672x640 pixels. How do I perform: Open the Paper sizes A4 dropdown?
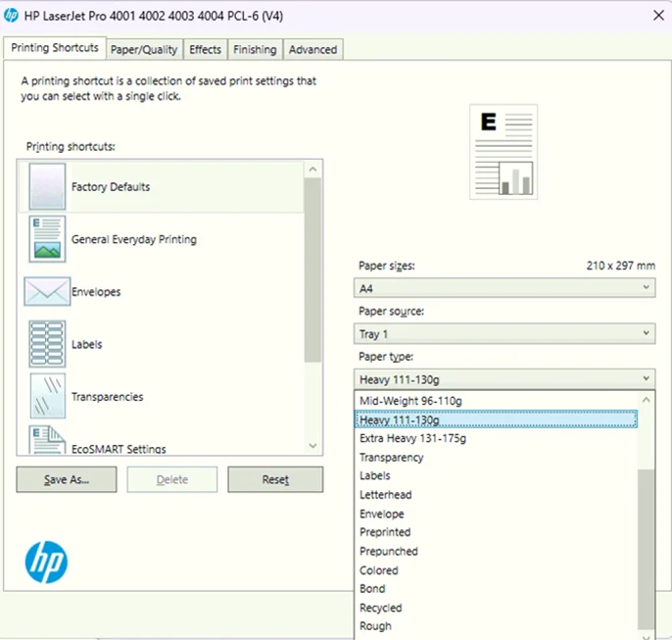[x=504, y=287]
